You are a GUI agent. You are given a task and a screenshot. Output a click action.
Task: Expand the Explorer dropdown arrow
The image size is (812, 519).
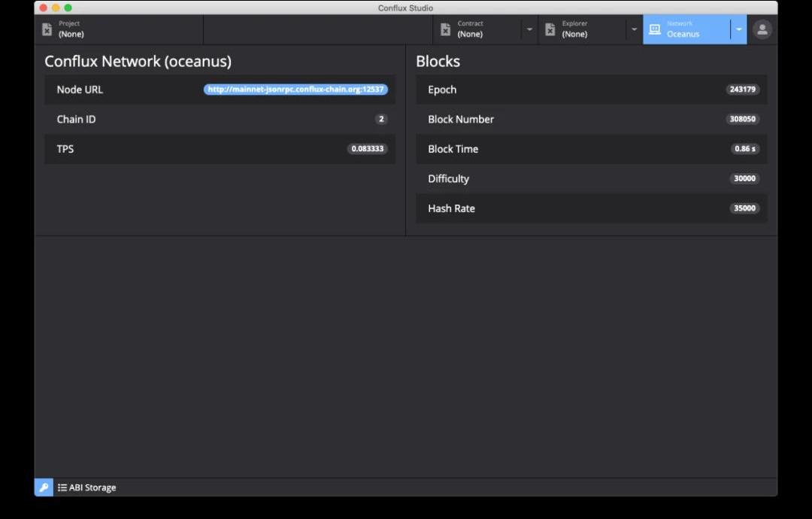point(634,29)
